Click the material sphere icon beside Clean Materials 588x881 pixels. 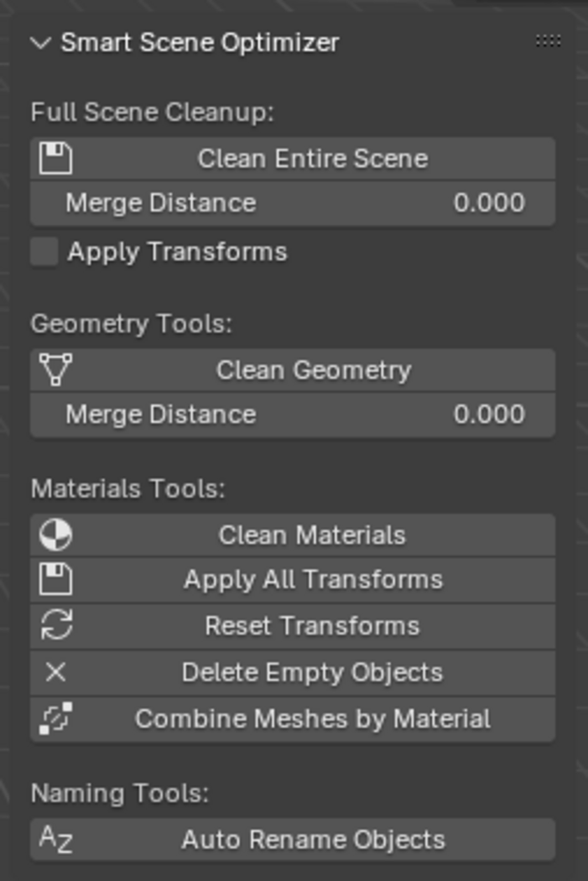click(x=56, y=535)
